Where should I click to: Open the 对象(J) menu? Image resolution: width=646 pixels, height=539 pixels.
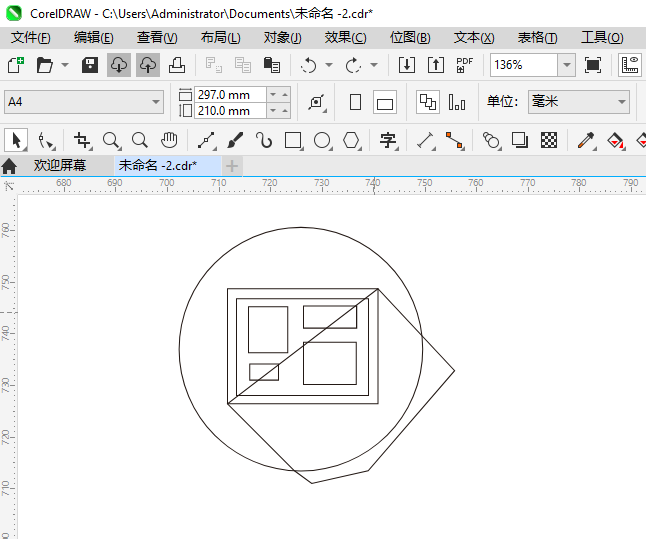pyautogui.click(x=283, y=38)
